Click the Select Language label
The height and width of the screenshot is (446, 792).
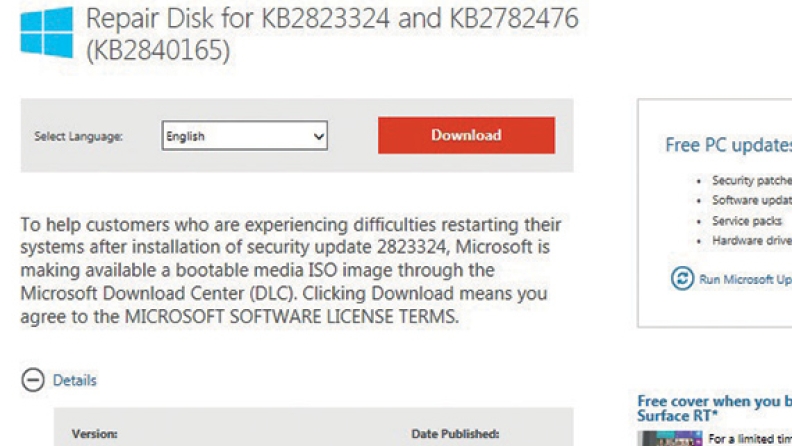pyautogui.click(x=78, y=136)
